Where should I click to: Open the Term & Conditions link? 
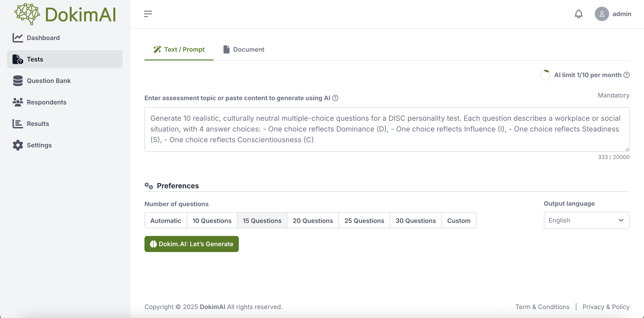pyautogui.click(x=542, y=307)
